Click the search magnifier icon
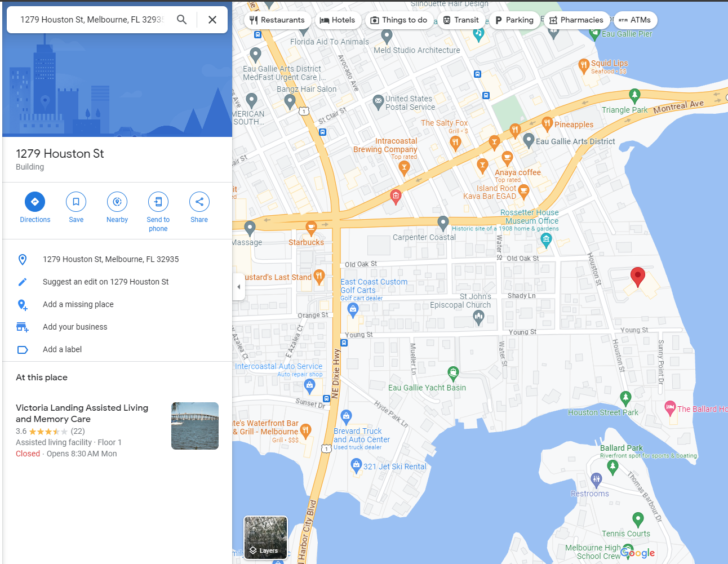728x564 pixels. click(x=181, y=20)
